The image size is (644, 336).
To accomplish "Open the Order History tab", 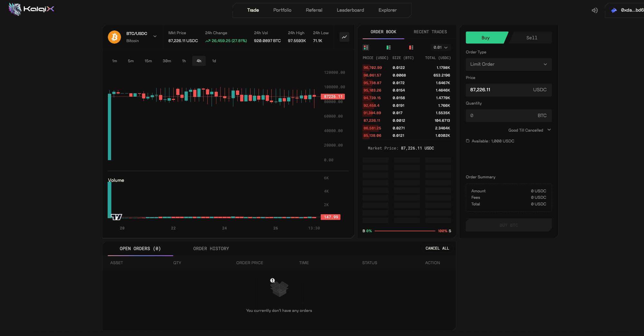I will [211, 249].
